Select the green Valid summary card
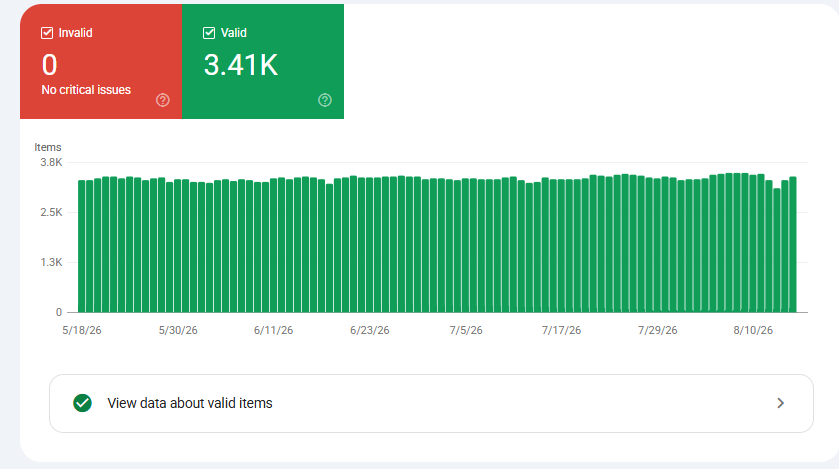Screen dimensions: 839x469 263,61
